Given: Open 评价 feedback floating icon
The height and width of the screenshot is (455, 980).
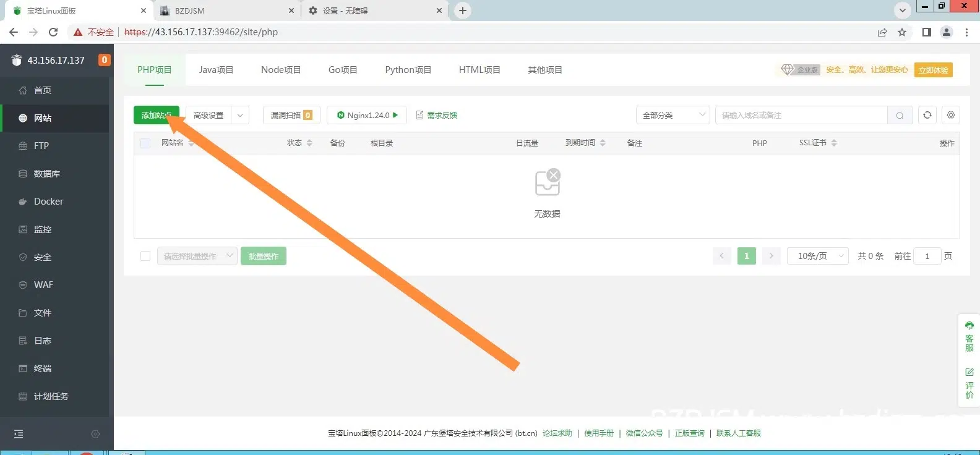Looking at the screenshot, I should click(969, 383).
